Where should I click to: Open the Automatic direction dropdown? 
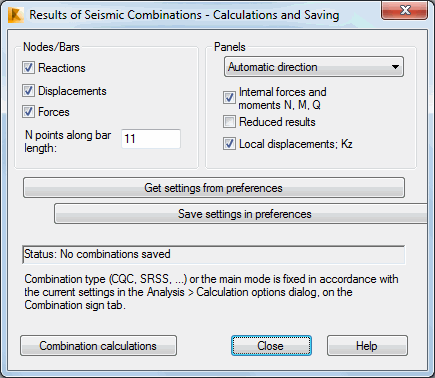314,67
